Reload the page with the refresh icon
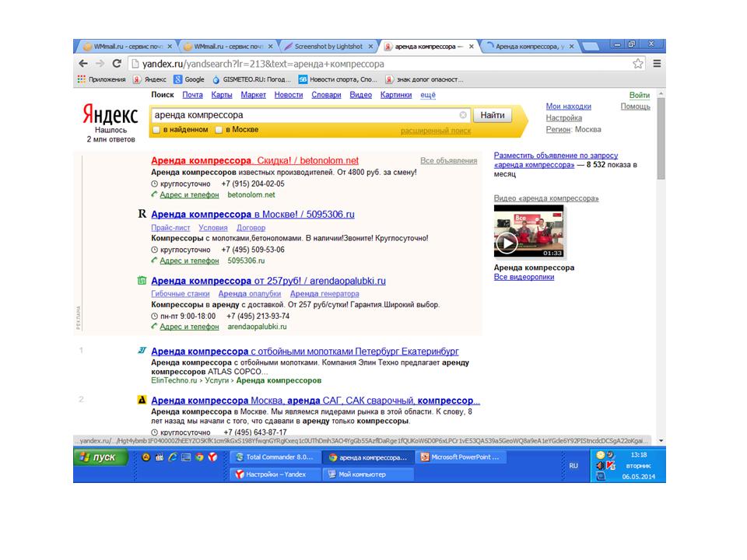 click(117, 63)
